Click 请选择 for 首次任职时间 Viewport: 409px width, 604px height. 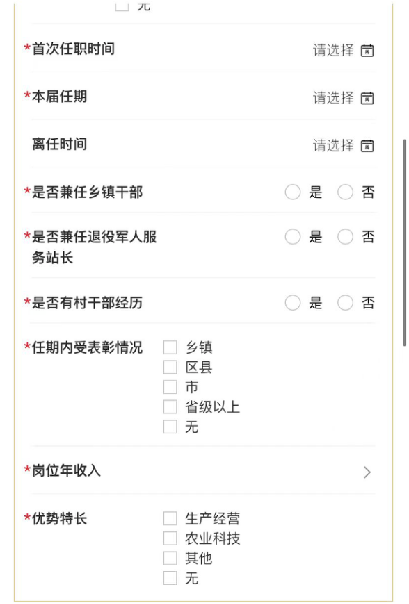point(333,50)
